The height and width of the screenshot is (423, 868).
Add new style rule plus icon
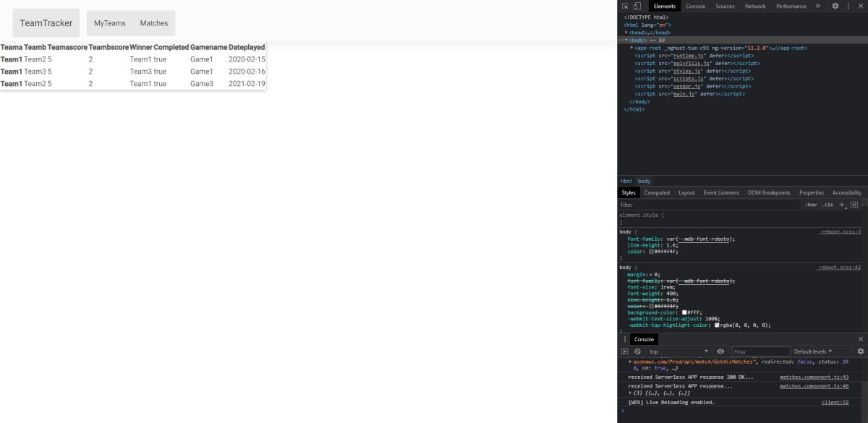click(843, 205)
